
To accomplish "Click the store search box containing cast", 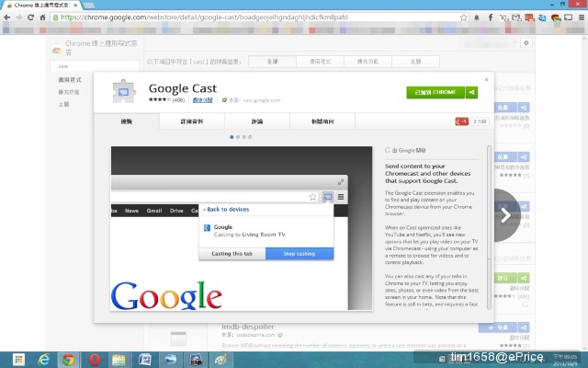I will coord(95,66).
